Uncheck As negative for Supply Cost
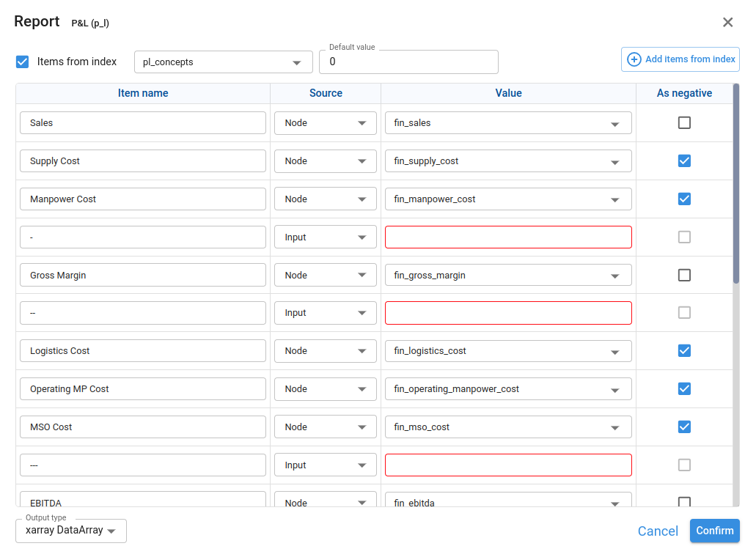This screenshot has height=546, width=756. click(x=684, y=161)
